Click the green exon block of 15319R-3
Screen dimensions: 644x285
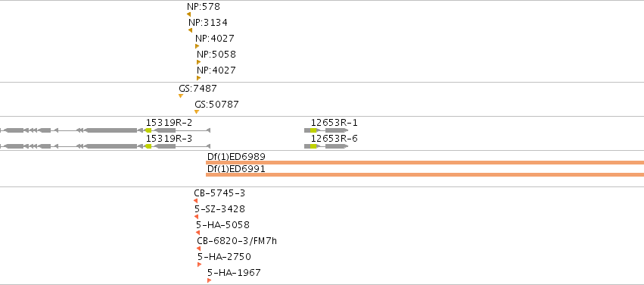click(148, 146)
